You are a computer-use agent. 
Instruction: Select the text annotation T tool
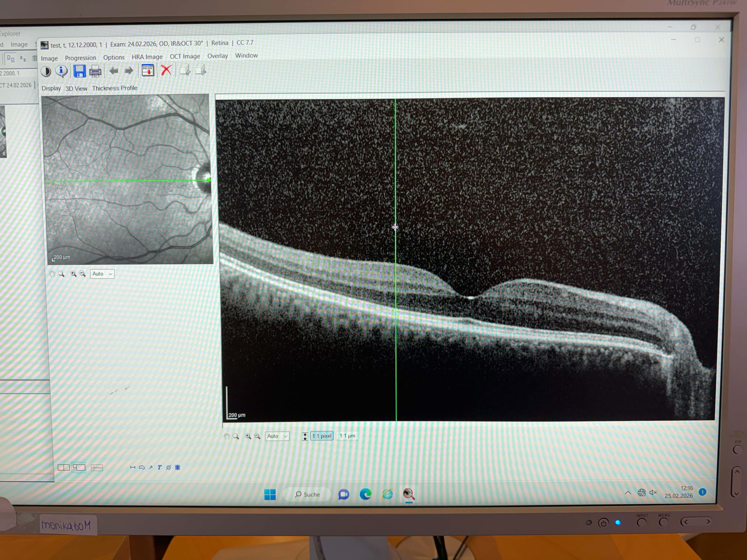pos(159,468)
